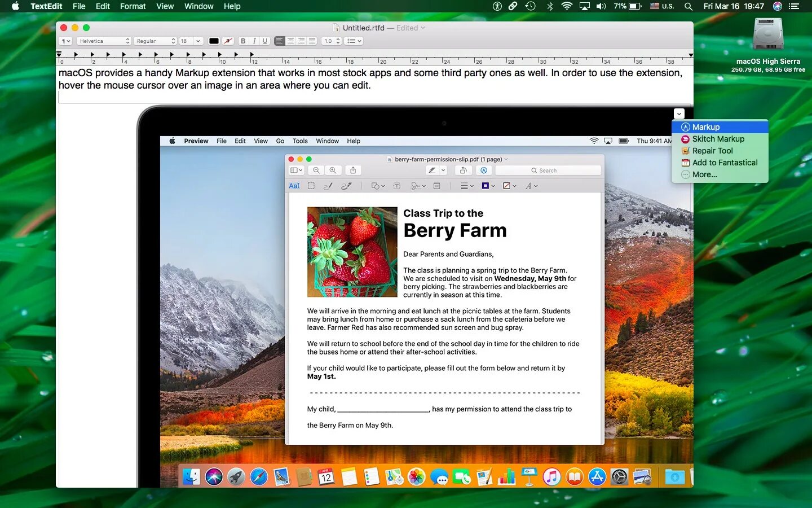812x508 pixels.
Task: Click the AirPlay display icon
Action: tap(585, 6)
